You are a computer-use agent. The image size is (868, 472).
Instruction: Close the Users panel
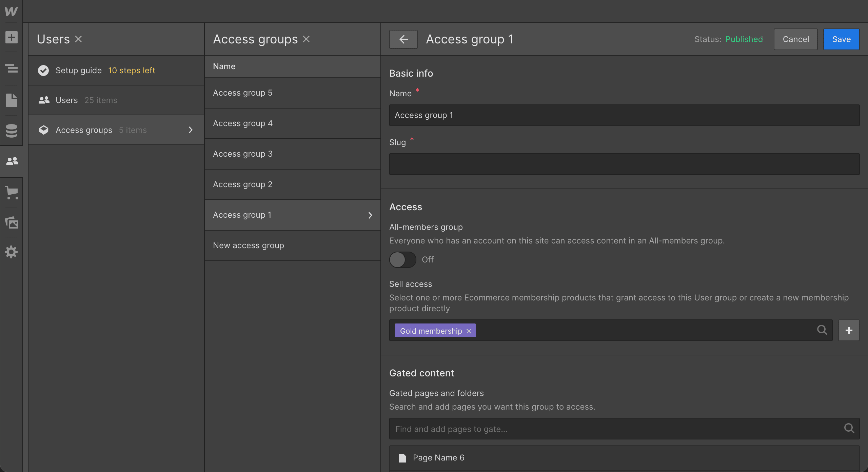click(x=78, y=39)
